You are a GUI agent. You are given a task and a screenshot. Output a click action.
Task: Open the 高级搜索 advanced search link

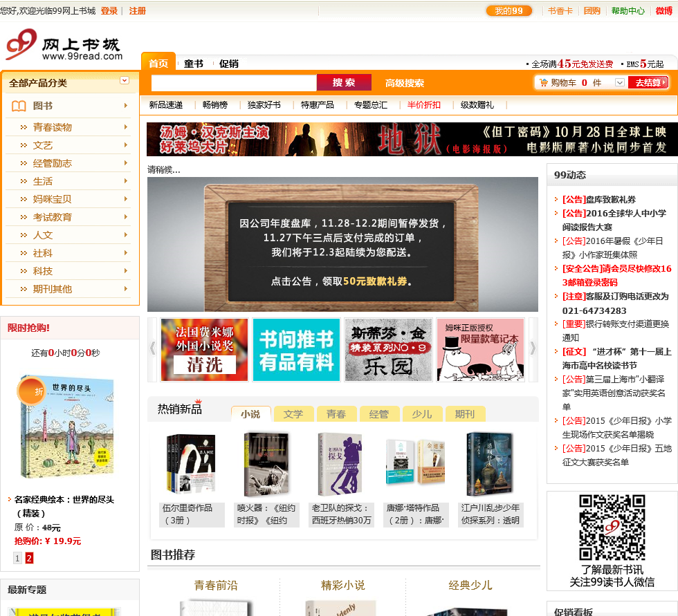(x=405, y=83)
